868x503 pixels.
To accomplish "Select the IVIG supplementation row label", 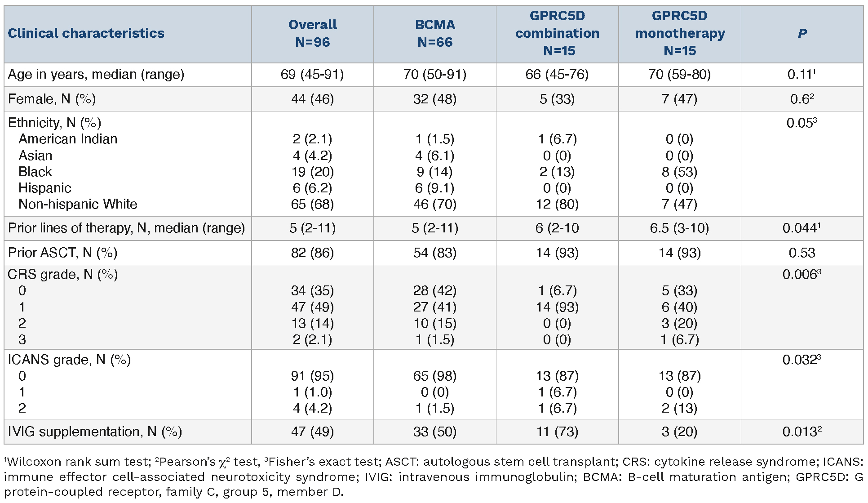I will (95, 432).
